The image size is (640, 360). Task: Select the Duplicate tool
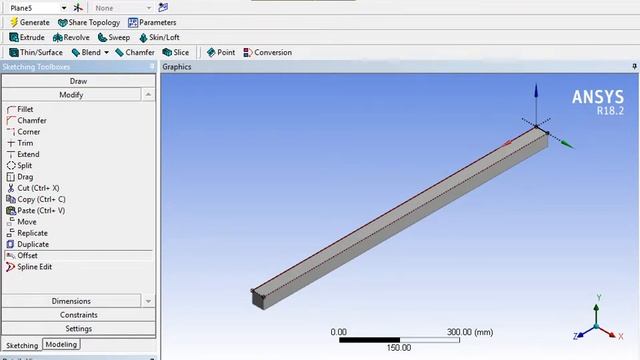point(28,244)
